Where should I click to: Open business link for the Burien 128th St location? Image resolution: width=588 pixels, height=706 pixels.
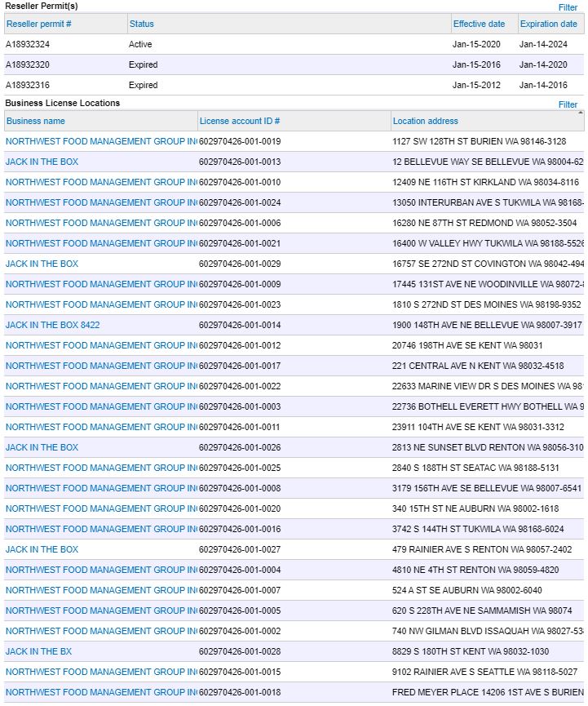[100, 141]
